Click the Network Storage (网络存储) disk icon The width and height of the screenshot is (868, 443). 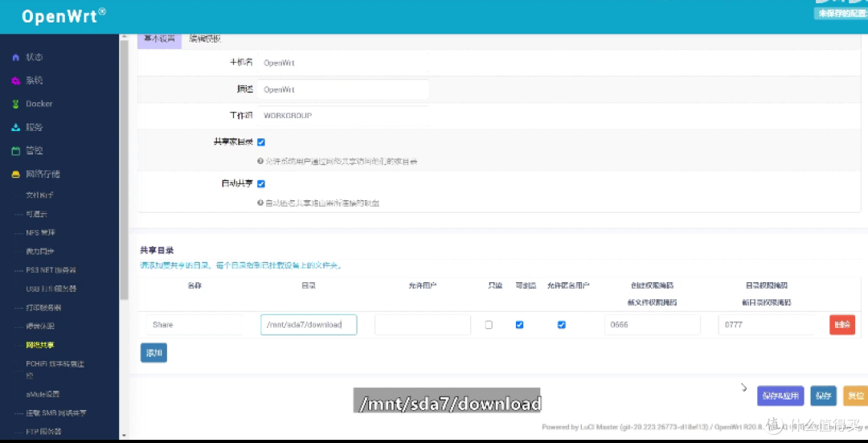pos(15,174)
